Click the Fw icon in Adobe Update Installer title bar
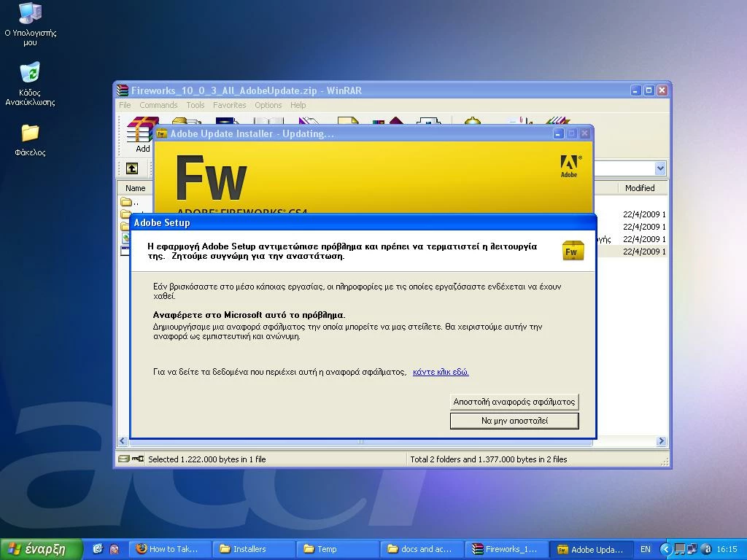Viewport: 747px width, 560px height. (x=161, y=134)
